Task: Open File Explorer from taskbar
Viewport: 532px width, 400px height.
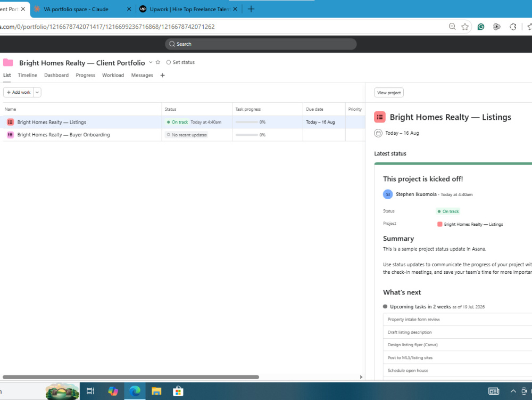Action: (156, 391)
